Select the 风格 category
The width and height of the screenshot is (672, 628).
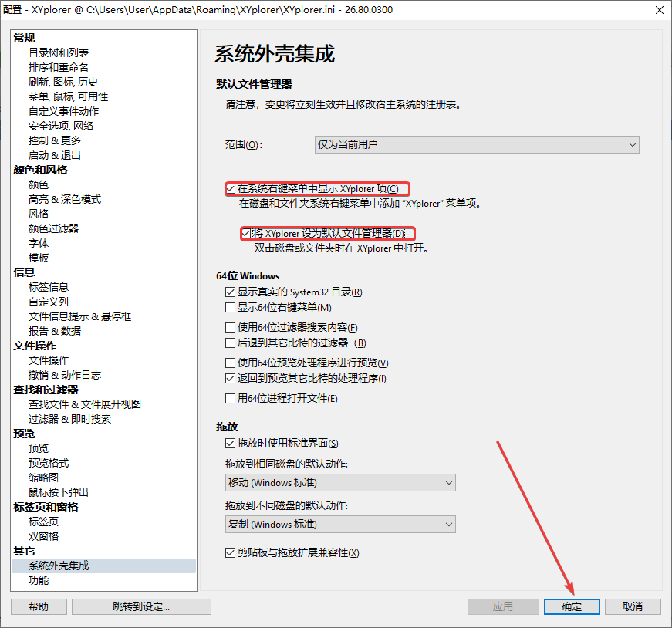(39, 214)
